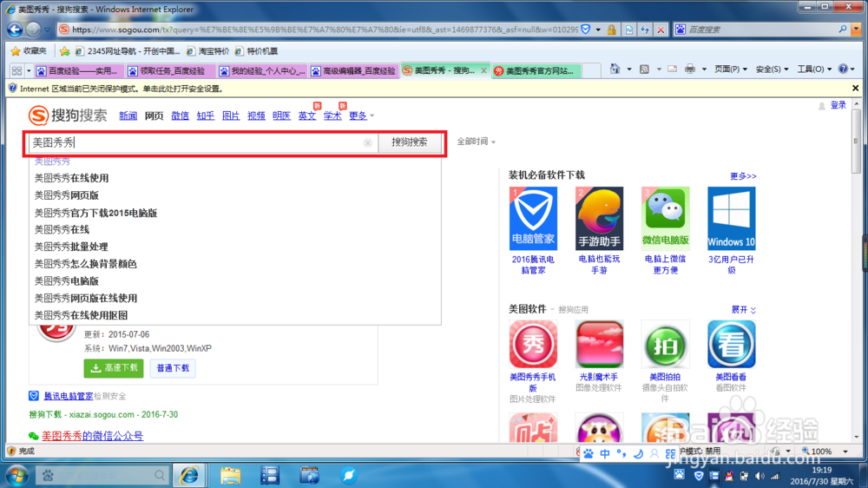Click the Print icon in command bar

(690, 69)
